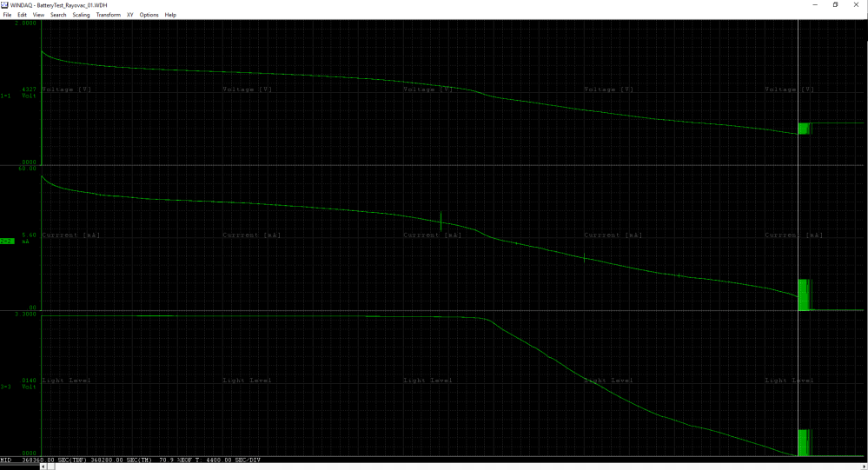Click the horizontal scrollbar left arrow
The height and width of the screenshot is (470, 868).
click(x=43, y=467)
